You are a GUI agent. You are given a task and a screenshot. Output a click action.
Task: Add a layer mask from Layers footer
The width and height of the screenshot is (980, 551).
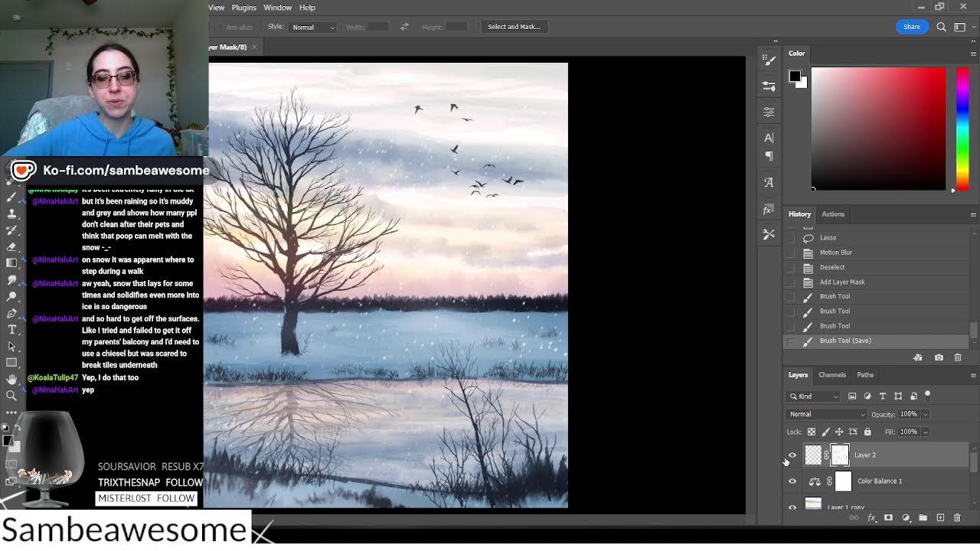tap(888, 518)
